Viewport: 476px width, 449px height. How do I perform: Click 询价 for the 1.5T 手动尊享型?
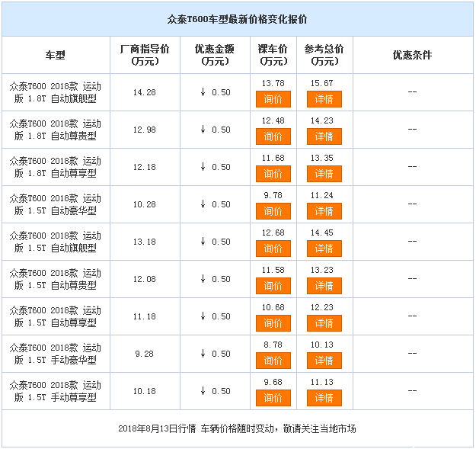click(273, 398)
